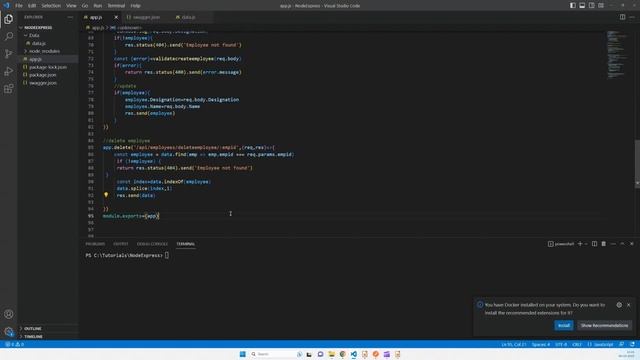Viewport: 640px width, 360px height.
Task: Click the lightbulb code action on line 92
Action: [106, 195]
